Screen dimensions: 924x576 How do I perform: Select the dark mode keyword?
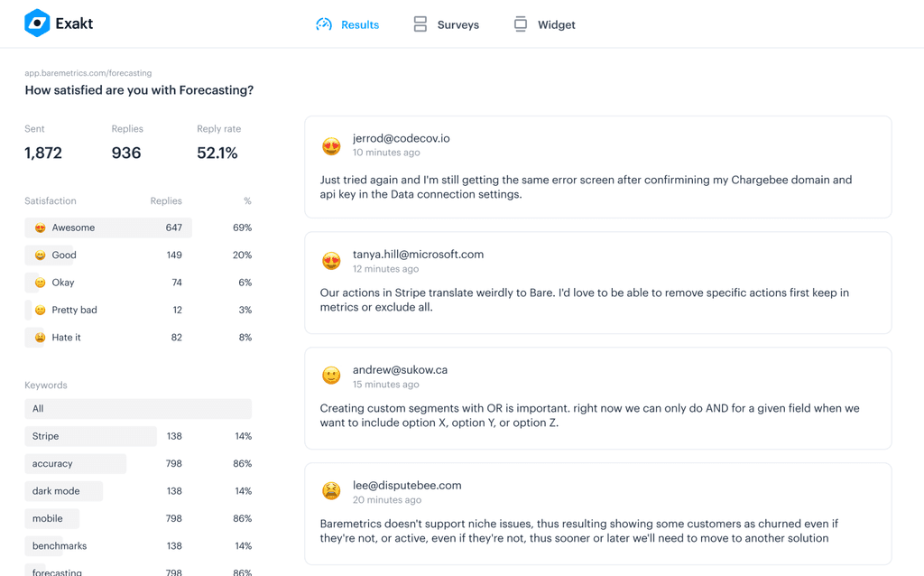click(138, 491)
